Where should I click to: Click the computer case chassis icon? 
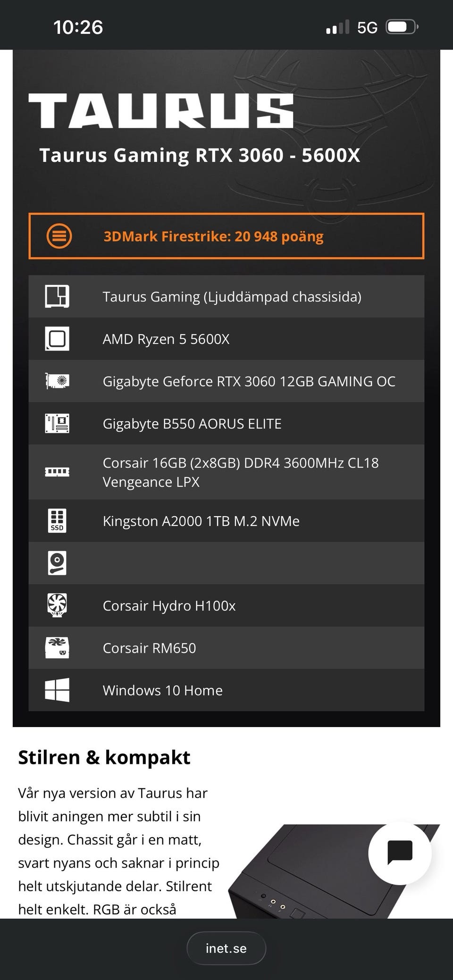57,296
